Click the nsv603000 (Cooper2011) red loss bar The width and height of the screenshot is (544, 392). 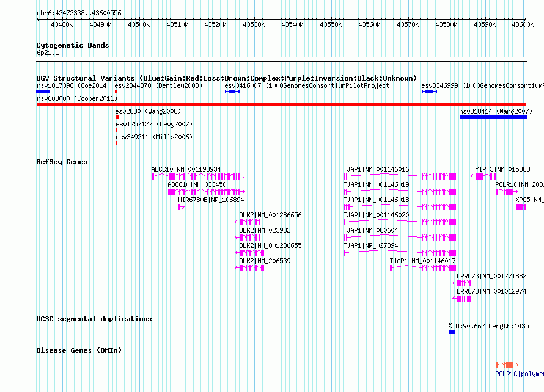(x=281, y=104)
